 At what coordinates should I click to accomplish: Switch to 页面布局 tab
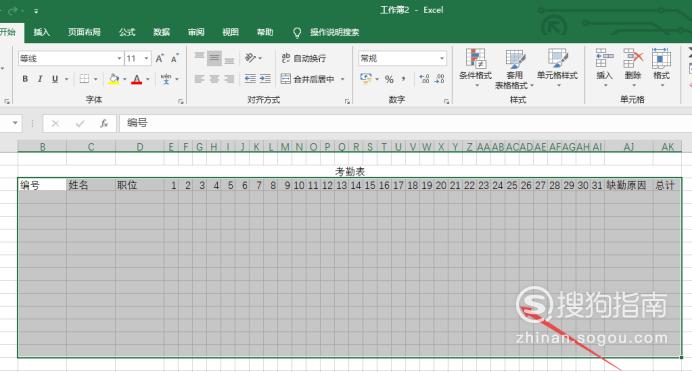84,32
